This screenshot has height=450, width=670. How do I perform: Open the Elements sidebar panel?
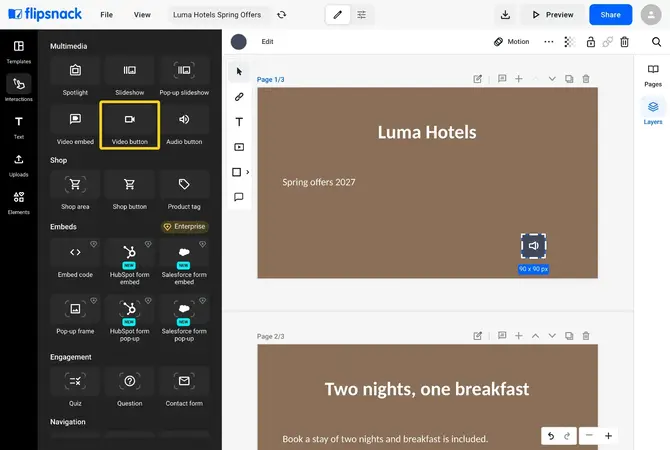click(x=19, y=203)
